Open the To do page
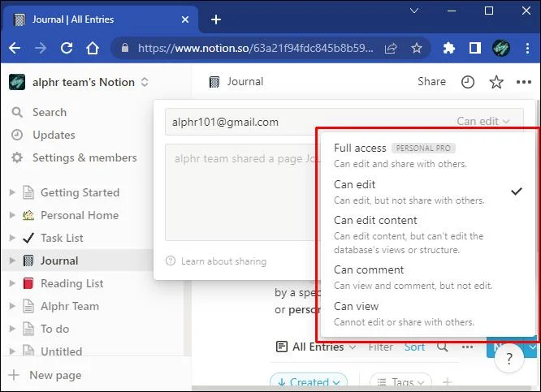The width and height of the screenshot is (541, 392). (x=55, y=329)
